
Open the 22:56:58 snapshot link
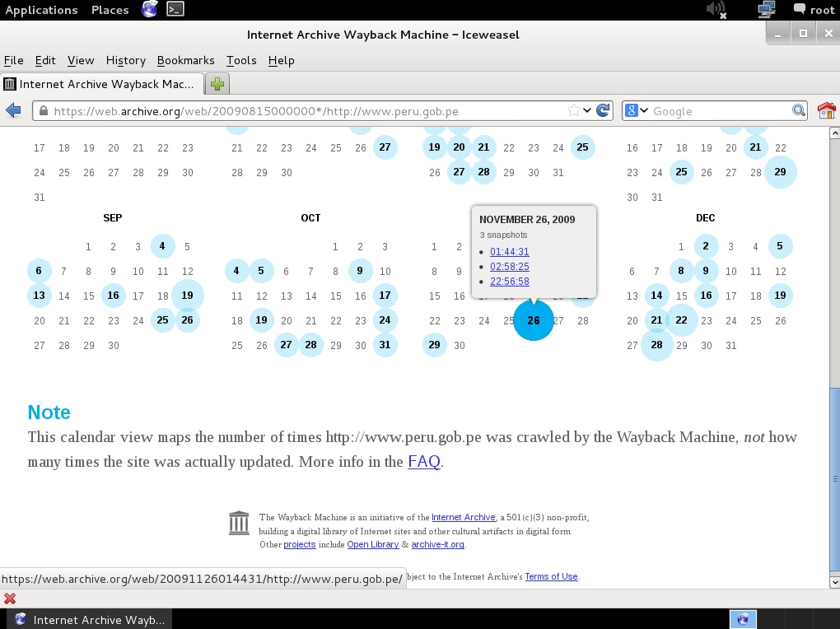coord(509,282)
